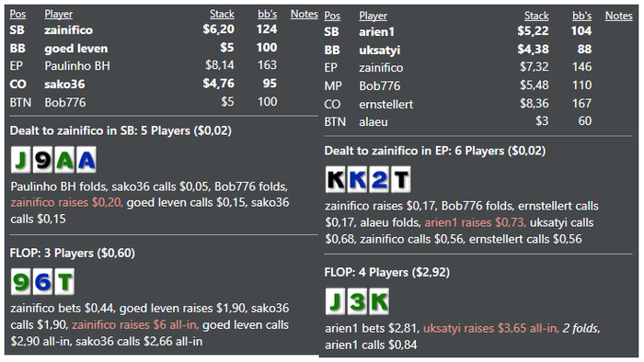Select the blue 2 hole card

coord(379,179)
